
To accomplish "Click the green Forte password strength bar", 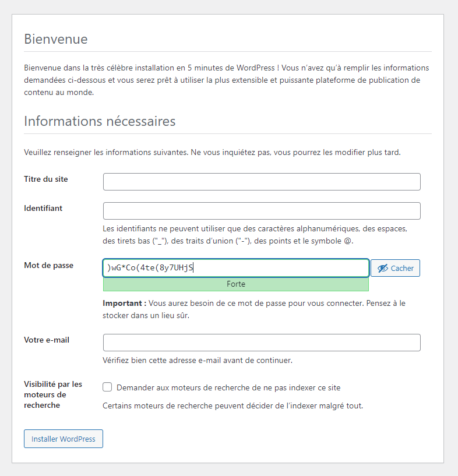I will click(236, 284).
